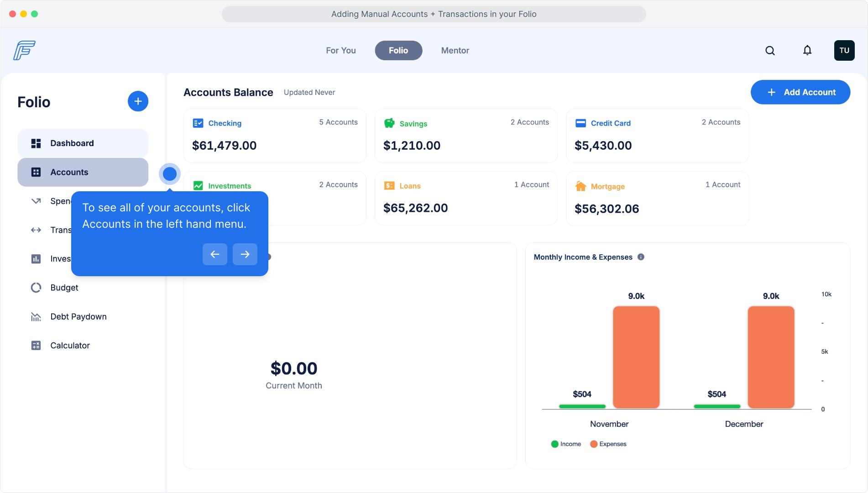Viewport: 868px width, 493px height.
Task: Toggle the Expenses legend item
Action: point(608,444)
